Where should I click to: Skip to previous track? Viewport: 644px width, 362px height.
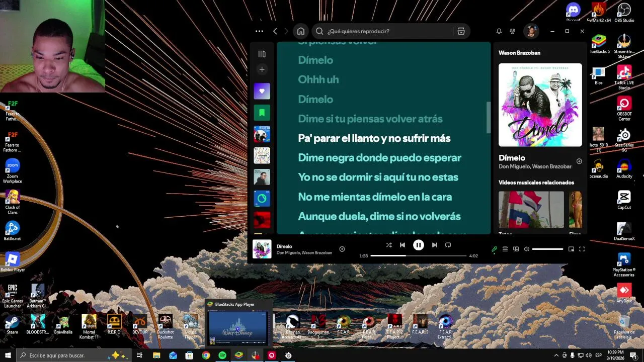(403, 245)
